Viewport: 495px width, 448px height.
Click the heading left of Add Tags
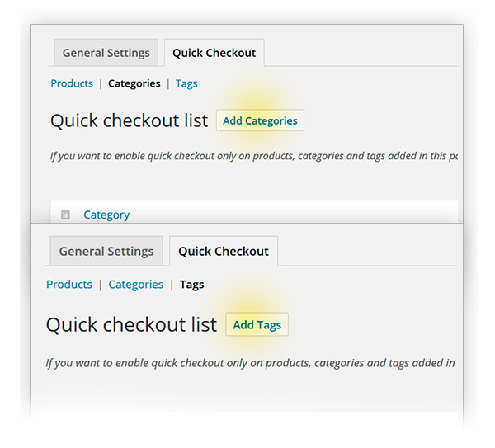pyautogui.click(x=131, y=324)
